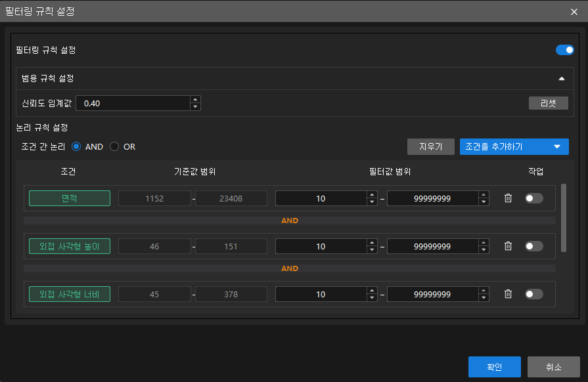The width and height of the screenshot is (588, 382).
Task: Decrease 외접 사각형 높이 maximum filter value
Action: click(484, 250)
